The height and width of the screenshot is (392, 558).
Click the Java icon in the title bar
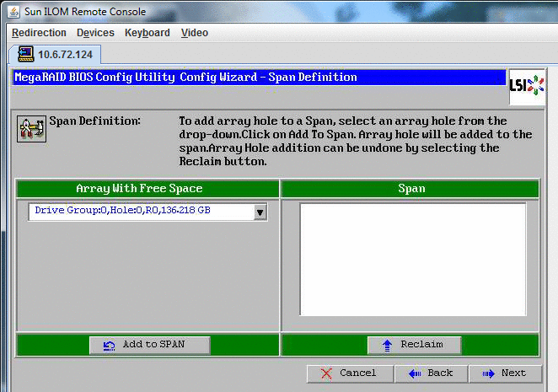click(13, 12)
